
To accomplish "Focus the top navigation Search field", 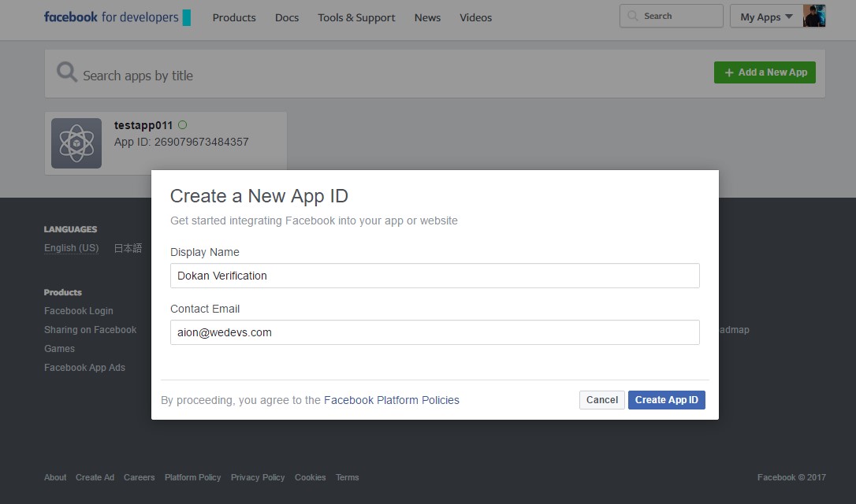I will pos(671,16).
